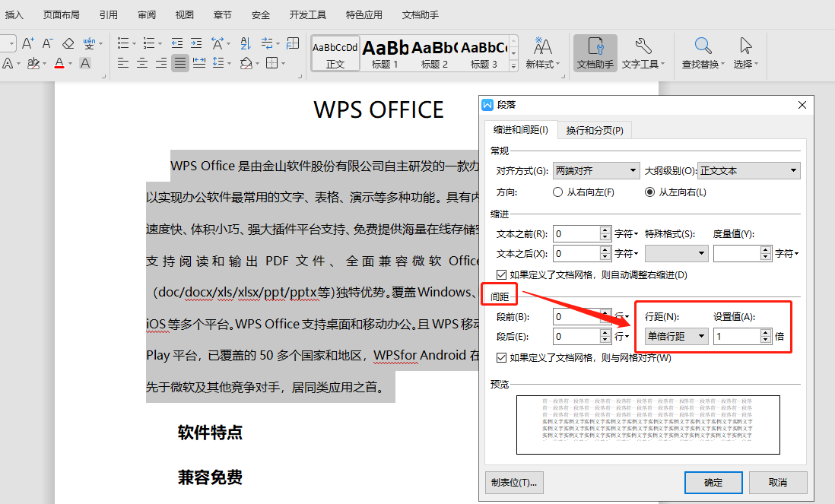Open the 特色应用 tab
The height and width of the screenshot is (504, 835).
pos(364,15)
